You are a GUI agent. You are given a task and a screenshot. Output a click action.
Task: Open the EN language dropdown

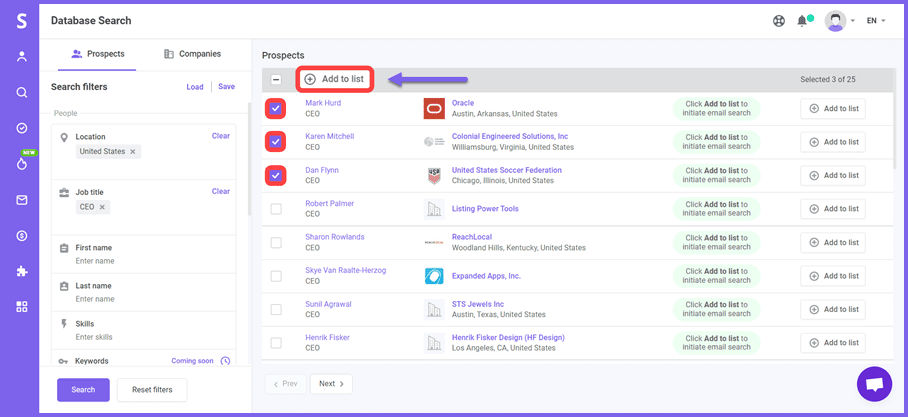(875, 21)
